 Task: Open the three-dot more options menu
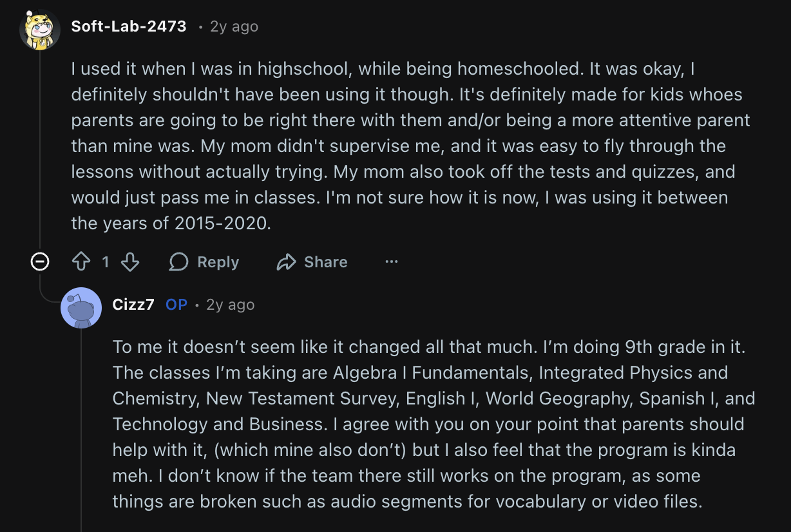(x=391, y=262)
